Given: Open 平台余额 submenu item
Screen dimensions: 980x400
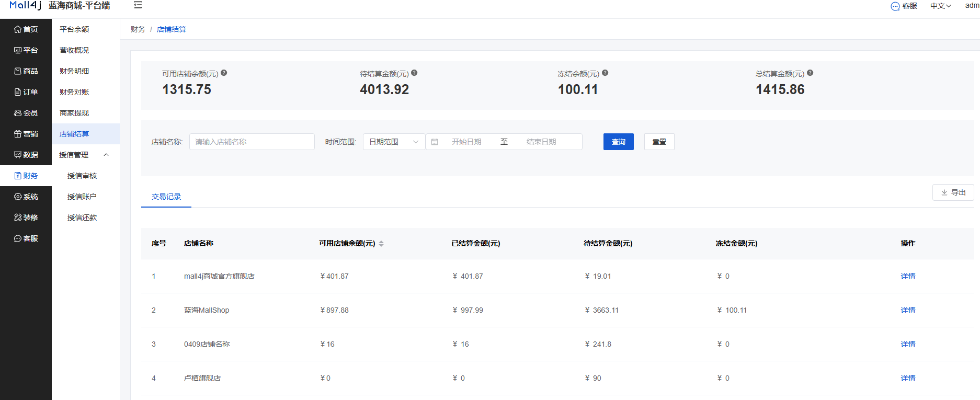Looking at the screenshot, I should 86,29.
